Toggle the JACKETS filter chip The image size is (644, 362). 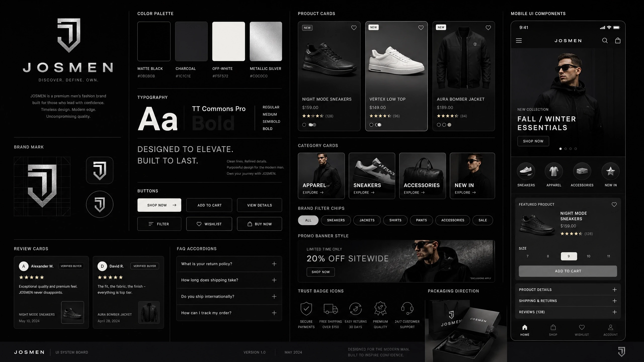click(x=367, y=220)
